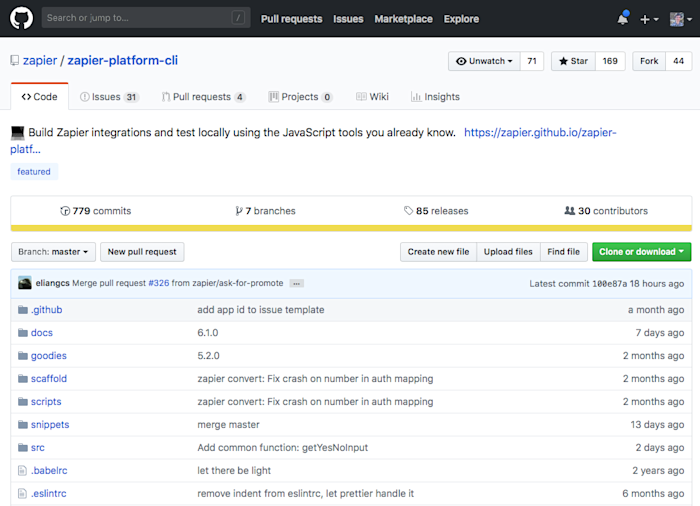Open latest commit 100e87a

(609, 284)
